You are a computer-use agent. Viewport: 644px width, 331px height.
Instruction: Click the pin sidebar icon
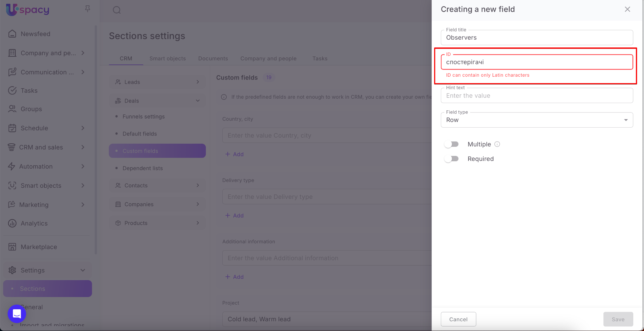87,9
